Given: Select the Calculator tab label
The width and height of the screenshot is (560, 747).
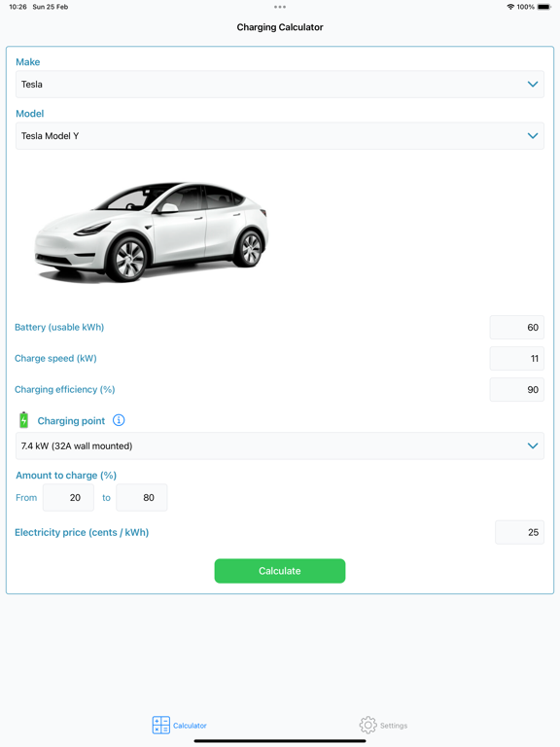Looking at the screenshot, I should pos(190,726).
